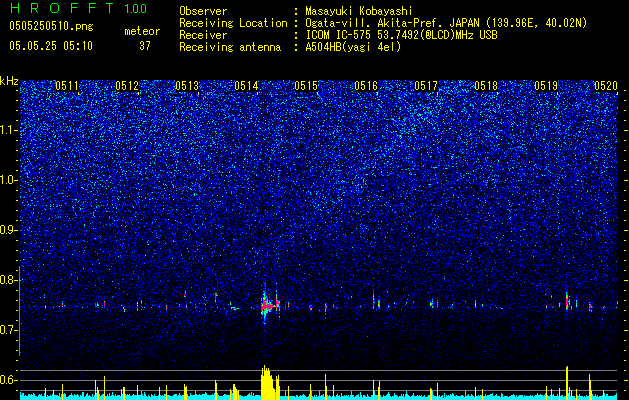Select the Ogata-vill. Akita-Pref. JAPAN location text
The image size is (629, 400).
446,23
